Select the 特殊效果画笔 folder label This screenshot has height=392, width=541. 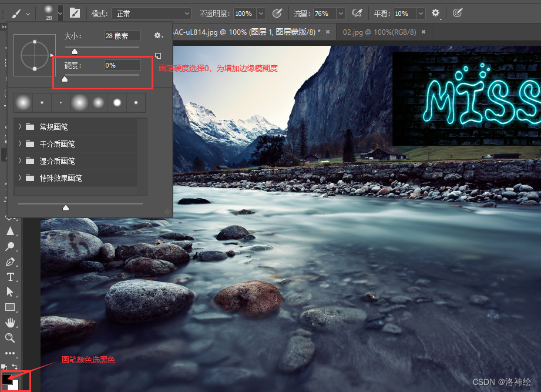(61, 178)
